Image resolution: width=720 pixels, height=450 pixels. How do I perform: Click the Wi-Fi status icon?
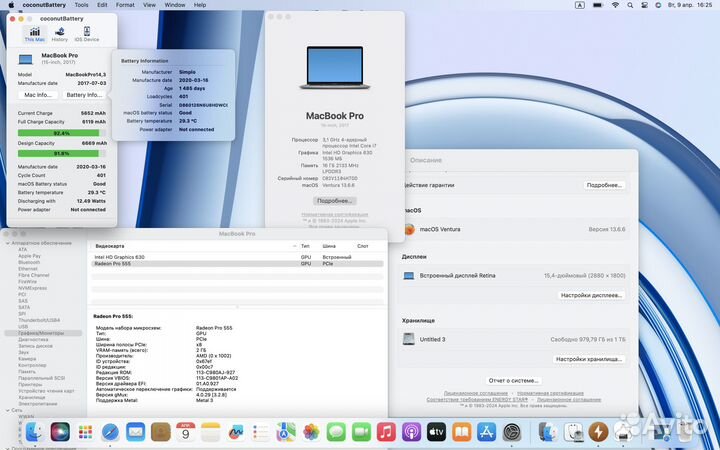(615, 5)
